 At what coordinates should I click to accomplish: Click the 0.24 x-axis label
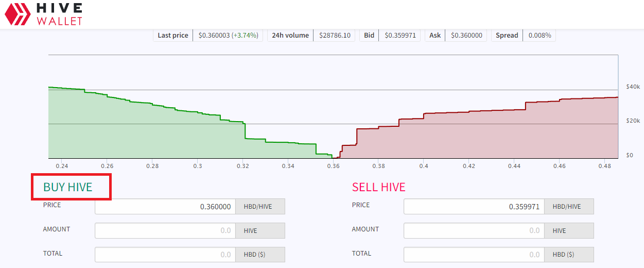coord(62,166)
